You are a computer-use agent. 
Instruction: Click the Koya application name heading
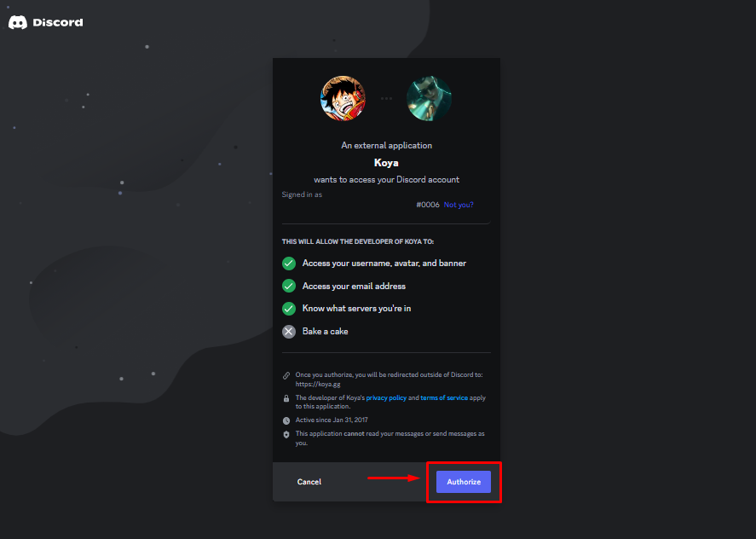pos(386,163)
